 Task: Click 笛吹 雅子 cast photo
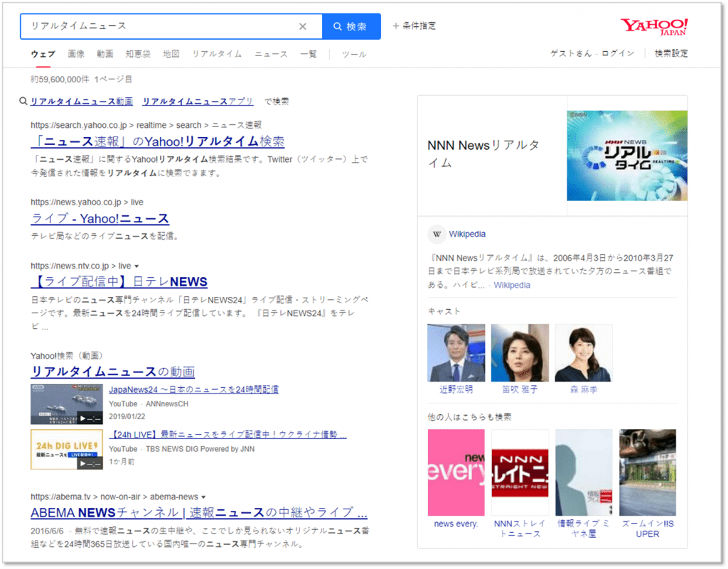point(520,353)
